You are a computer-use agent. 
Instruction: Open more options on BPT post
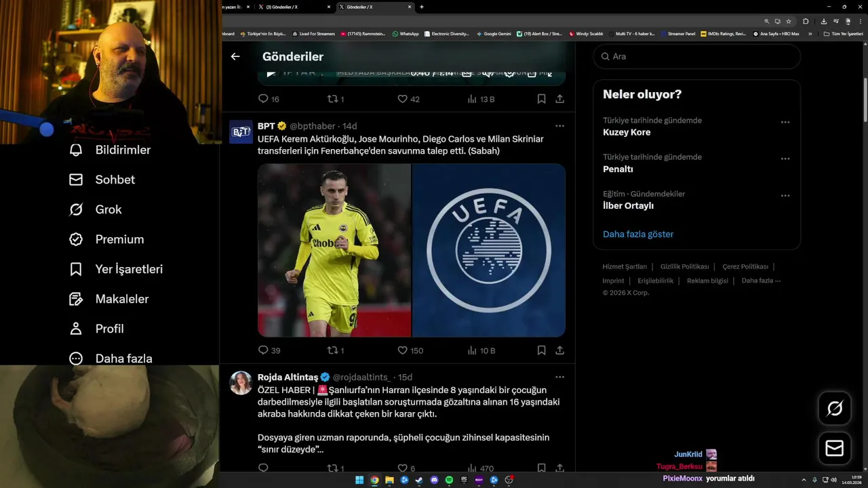(559, 126)
